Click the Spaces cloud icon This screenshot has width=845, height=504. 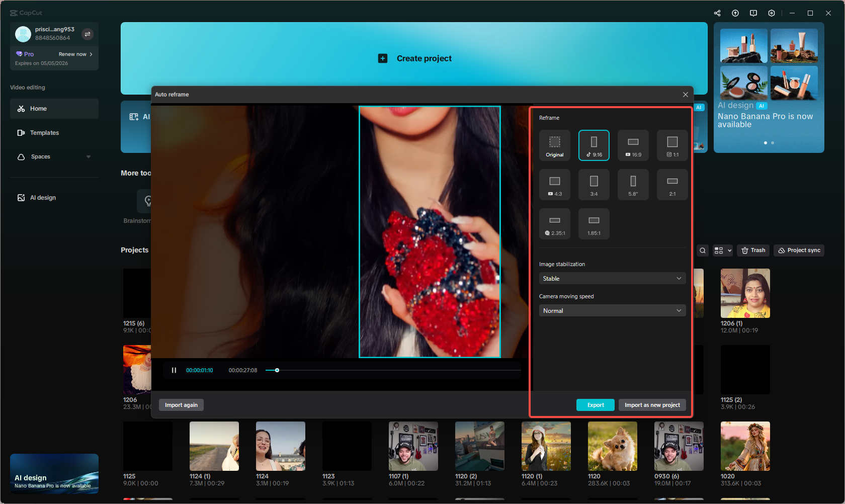[x=21, y=157]
